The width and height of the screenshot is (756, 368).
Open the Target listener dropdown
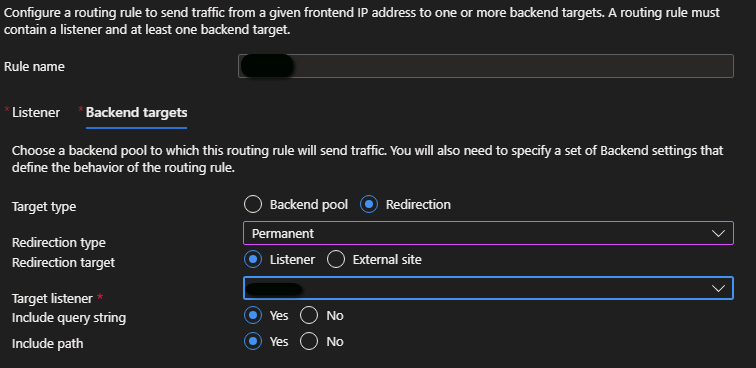[488, 288]
